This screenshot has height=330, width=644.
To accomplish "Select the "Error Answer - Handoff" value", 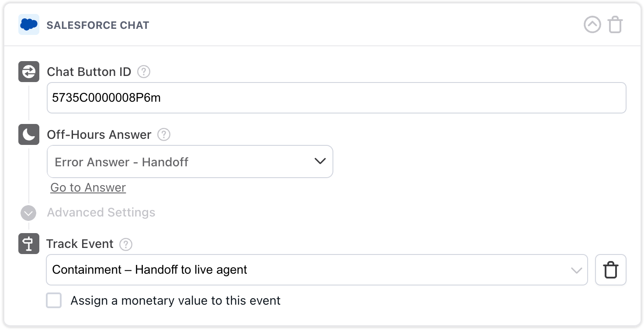I will click(x=121, y=162).
